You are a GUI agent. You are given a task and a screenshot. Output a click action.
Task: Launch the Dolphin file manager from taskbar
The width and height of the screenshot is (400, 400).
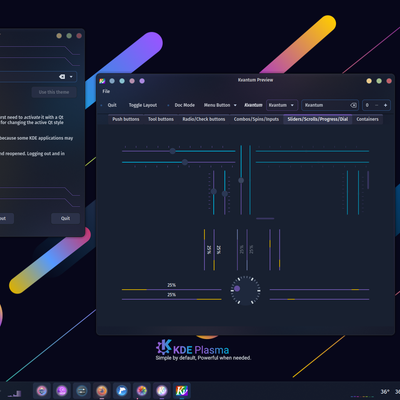pyautogui.click(x=122, y=390)
